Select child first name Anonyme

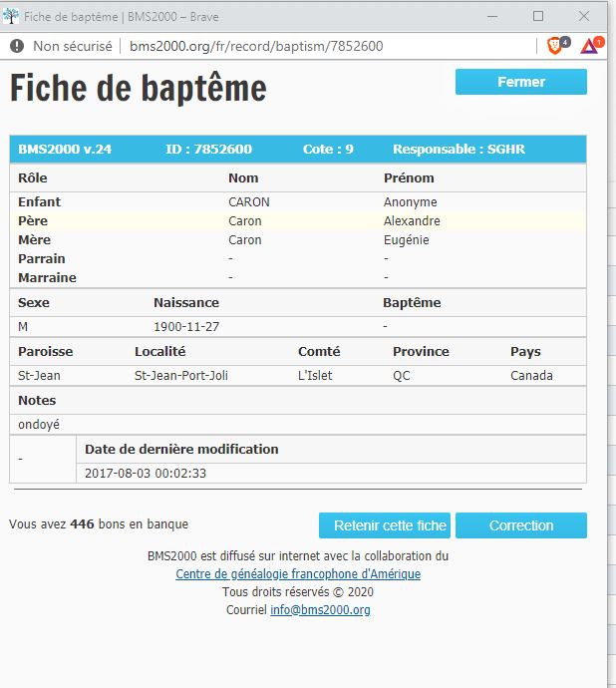pos(411,201)
